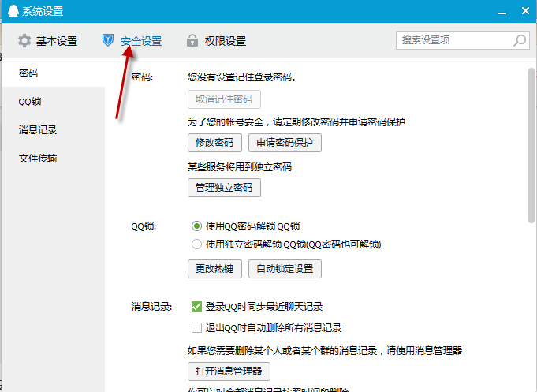Open the 权限设置 tab
The height and width of the screenshot is (392, 537).
[x=216, y=41]
